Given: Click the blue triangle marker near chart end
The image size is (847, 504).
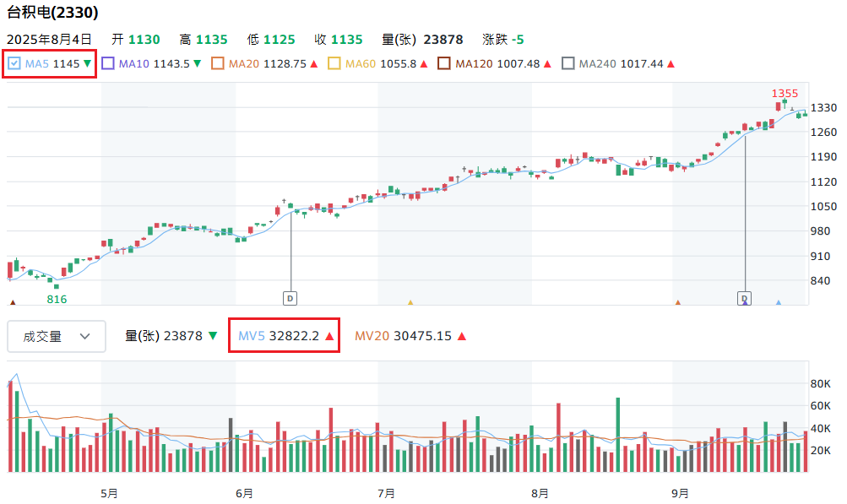Looking at the screenshot, I should 779,302.
